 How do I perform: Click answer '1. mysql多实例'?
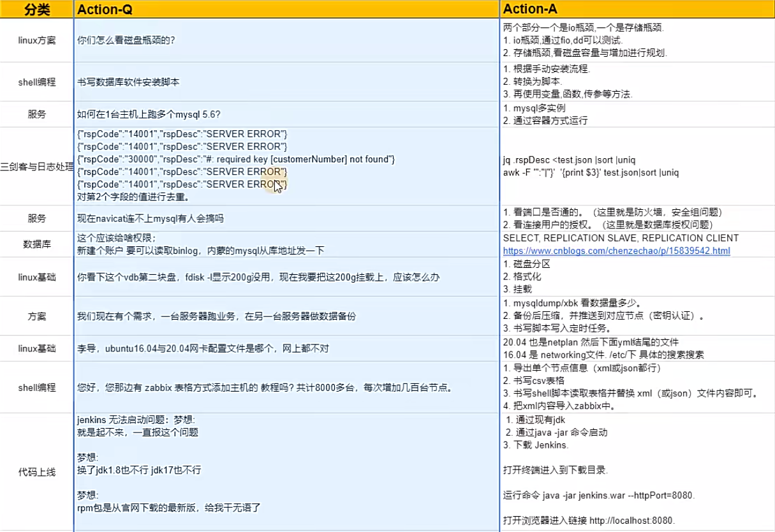(x=535, y=108)
